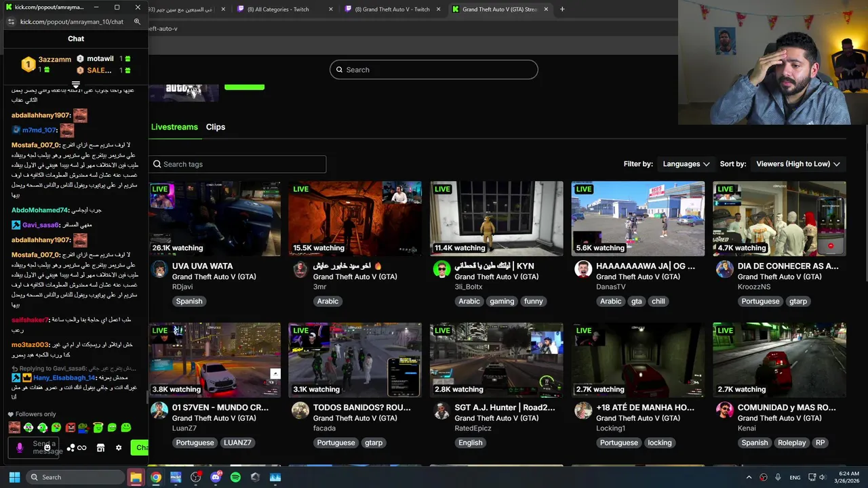
Task: Insert the red angry face emote
Action: pos(71,428)
